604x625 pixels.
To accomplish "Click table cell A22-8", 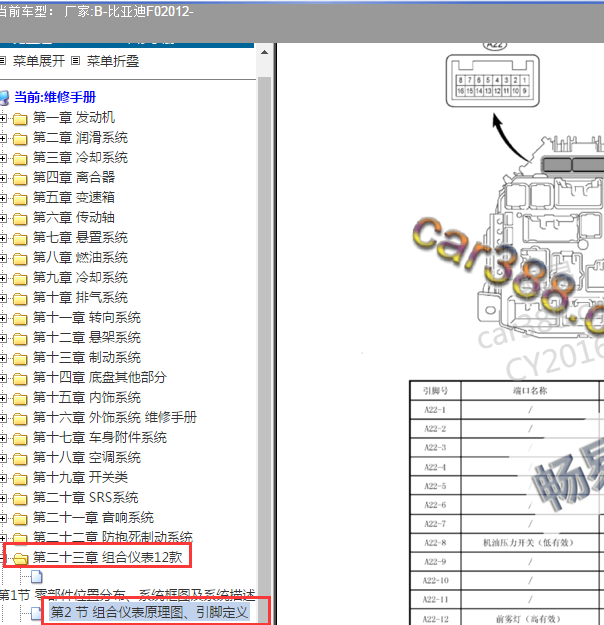I will coord(435,543).
